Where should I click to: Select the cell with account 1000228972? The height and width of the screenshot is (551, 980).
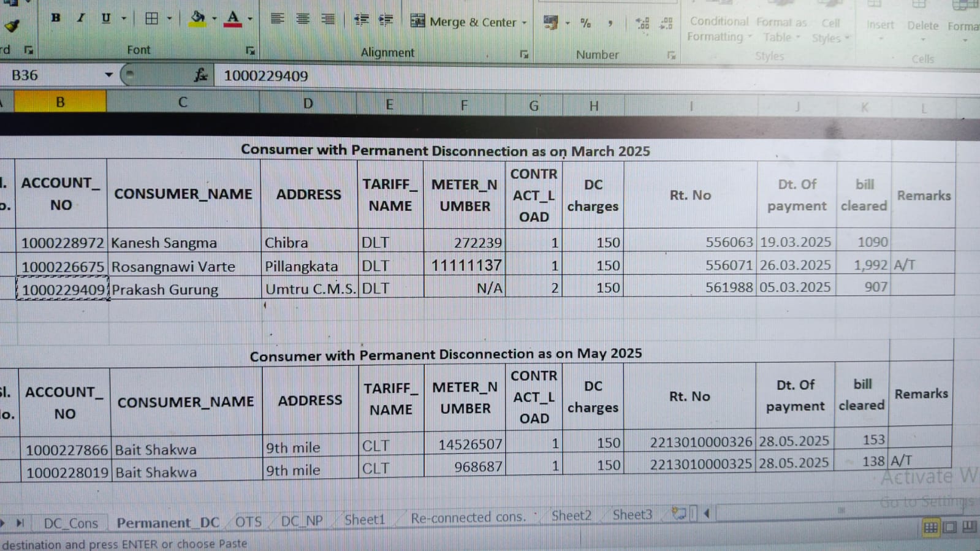tap(62, 243)
